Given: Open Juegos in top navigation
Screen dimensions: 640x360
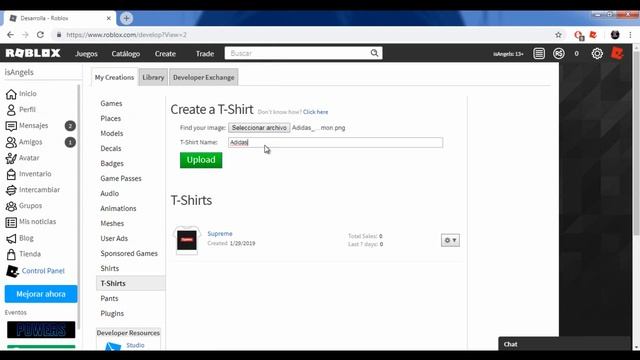Looking at the screenshot, I should point(86,53).
